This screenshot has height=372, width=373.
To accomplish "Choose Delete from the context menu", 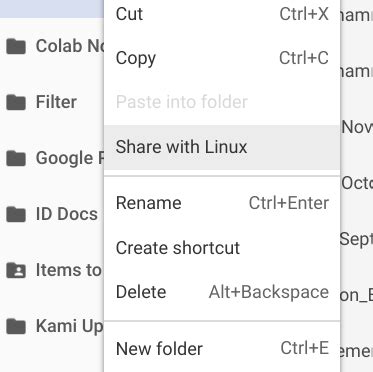I will 222,292.
